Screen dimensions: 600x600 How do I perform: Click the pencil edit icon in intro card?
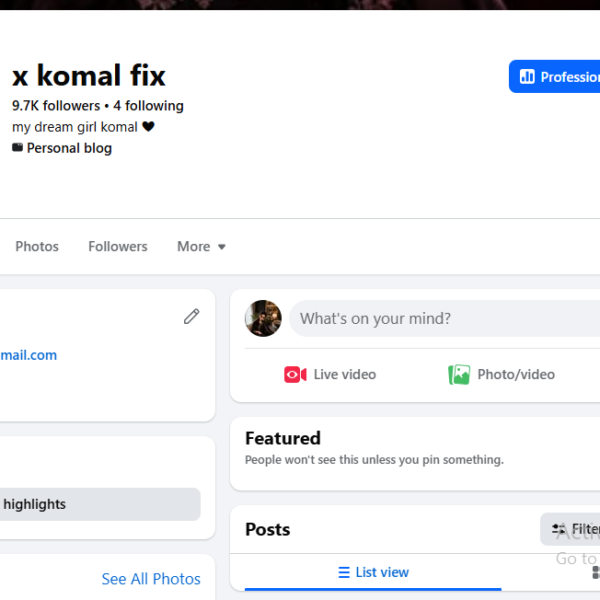(192, 316)
